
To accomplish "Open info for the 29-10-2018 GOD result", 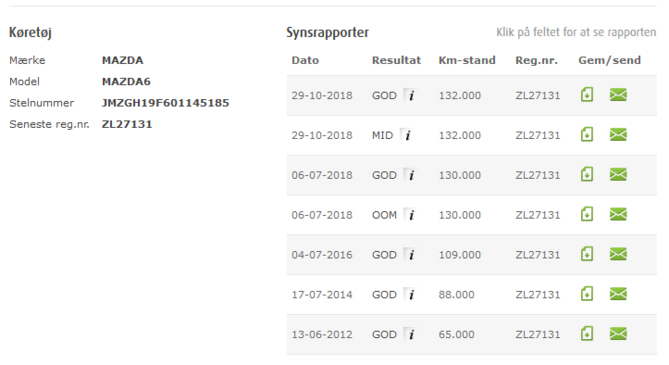I will click(411, 95).
